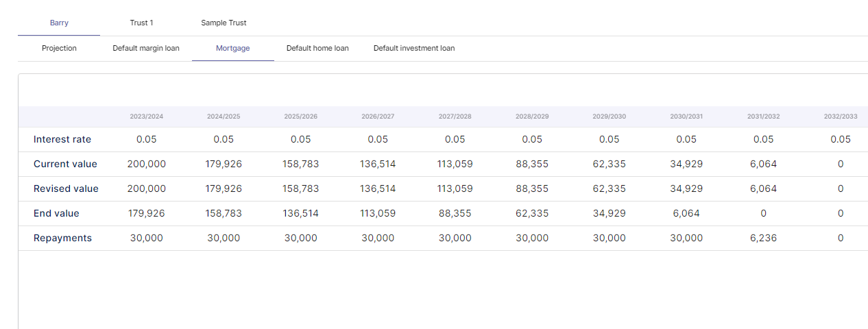Select the Current value row label
The height and width of the screenshot is (329, 868).
tap(65, 164)
